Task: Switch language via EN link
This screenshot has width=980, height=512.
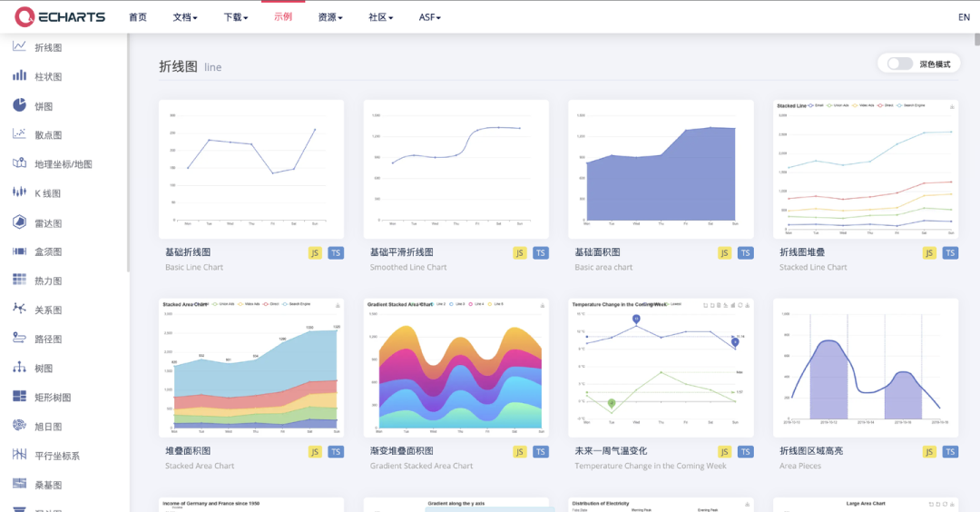Action: tap(964, 17)
